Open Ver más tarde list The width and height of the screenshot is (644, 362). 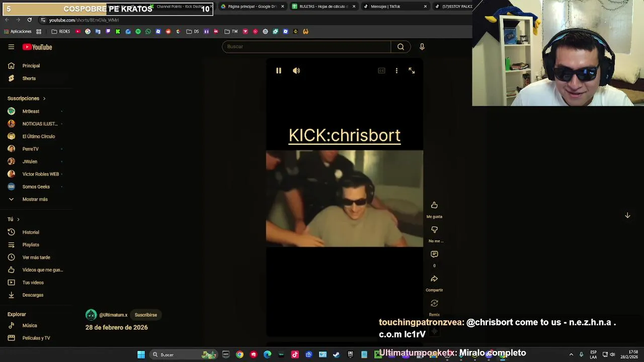point(35,257)
